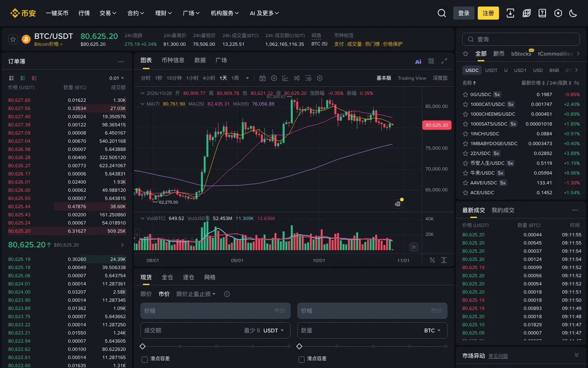Open the BTC quantity unit dropdown
This screenshot has width=588, height=368.
(x=432, y=330)
